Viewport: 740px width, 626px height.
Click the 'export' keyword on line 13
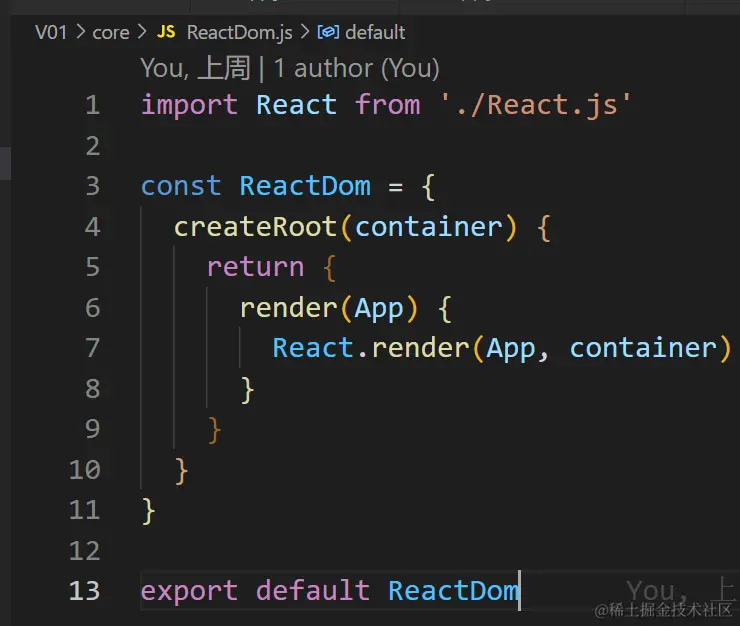point(190,592)
